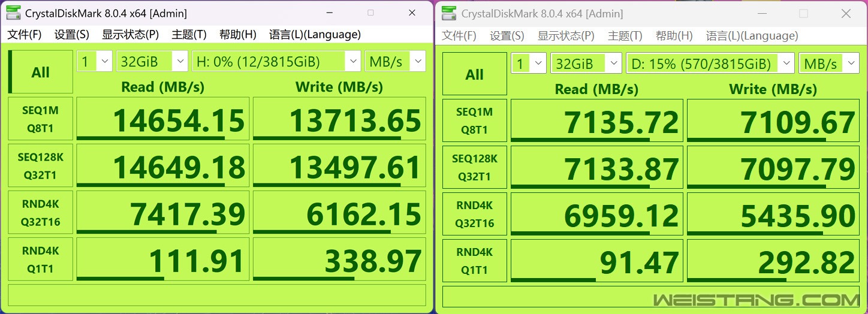Expand test count dropdown in right window

point(529,63)
